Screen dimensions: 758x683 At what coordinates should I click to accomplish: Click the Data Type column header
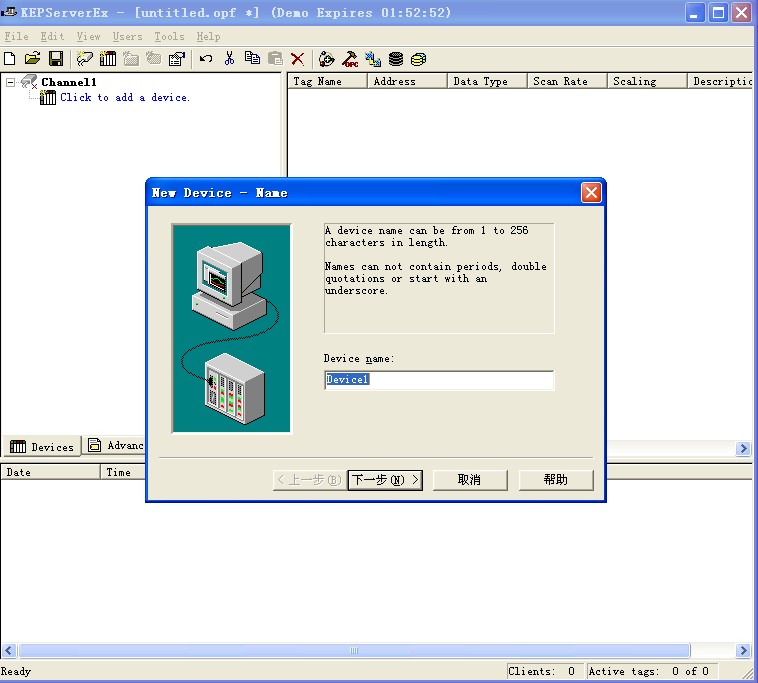(x=487, y=81)
